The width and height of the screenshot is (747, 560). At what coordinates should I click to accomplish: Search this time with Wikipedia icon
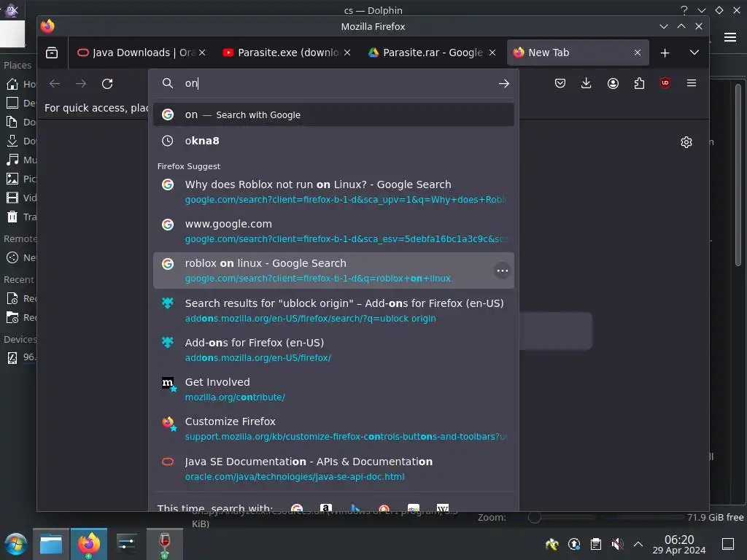pos(443,508)
